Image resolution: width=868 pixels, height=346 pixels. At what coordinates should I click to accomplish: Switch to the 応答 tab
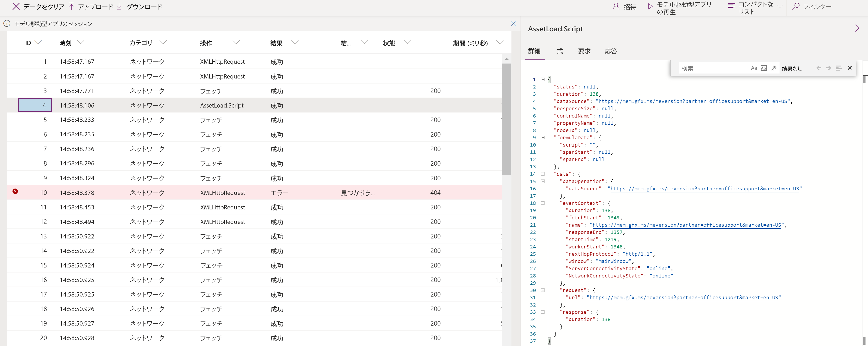click(x=611, y=51)
